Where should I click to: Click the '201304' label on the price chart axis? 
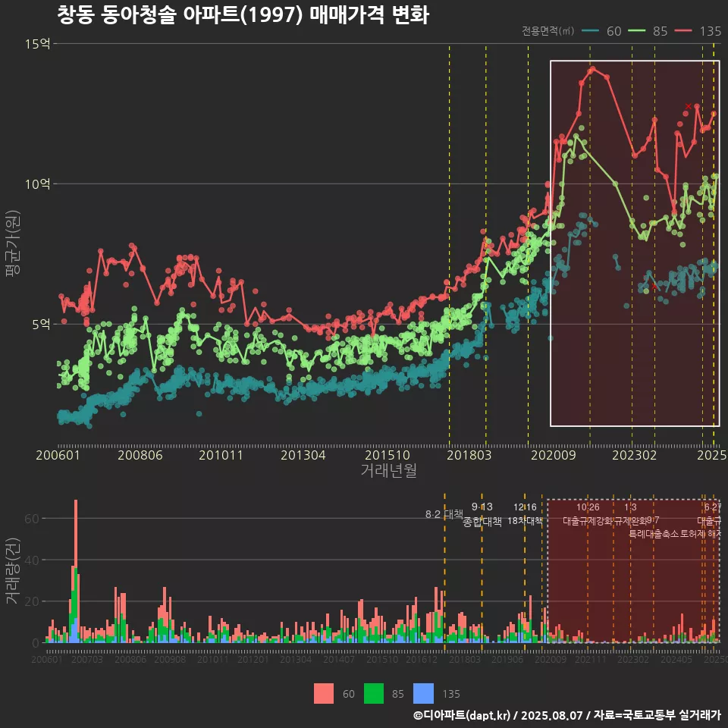[303, 455]
